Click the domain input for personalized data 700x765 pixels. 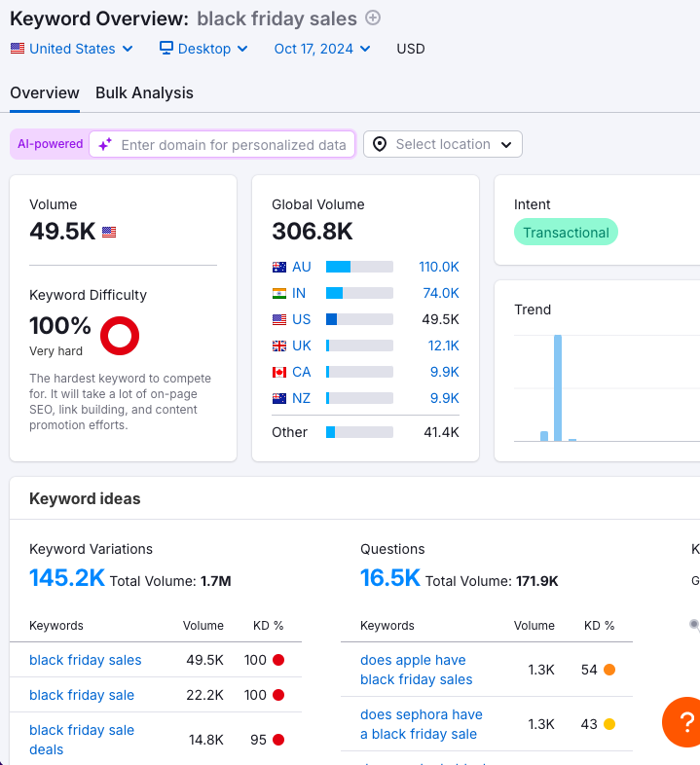point(233,145)
